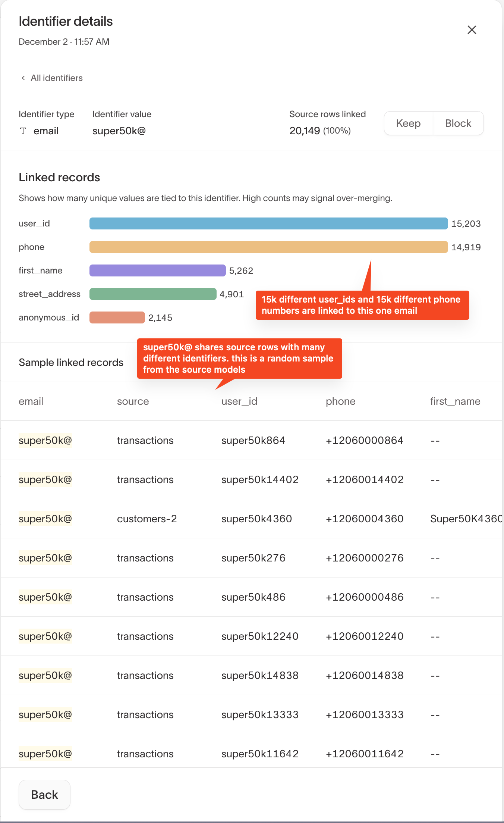This screenshot has height=823, width=504.
Task: Click the user_id column header
Action: 239,401
